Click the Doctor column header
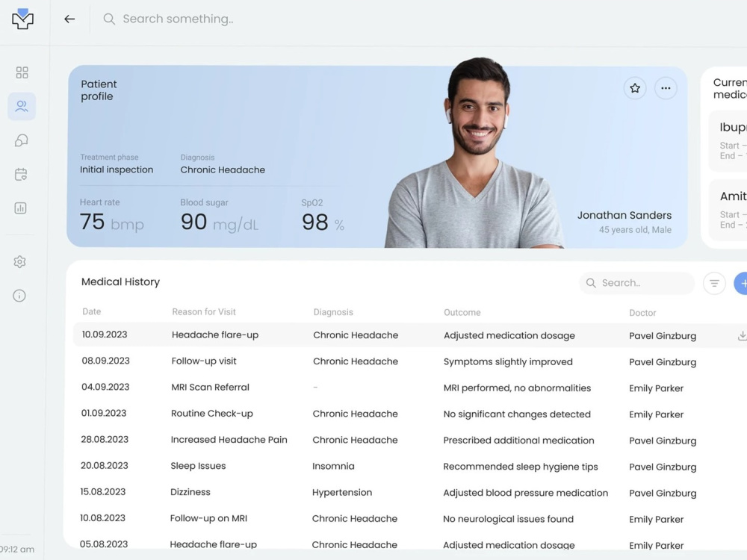 click(x=642, y=313)
